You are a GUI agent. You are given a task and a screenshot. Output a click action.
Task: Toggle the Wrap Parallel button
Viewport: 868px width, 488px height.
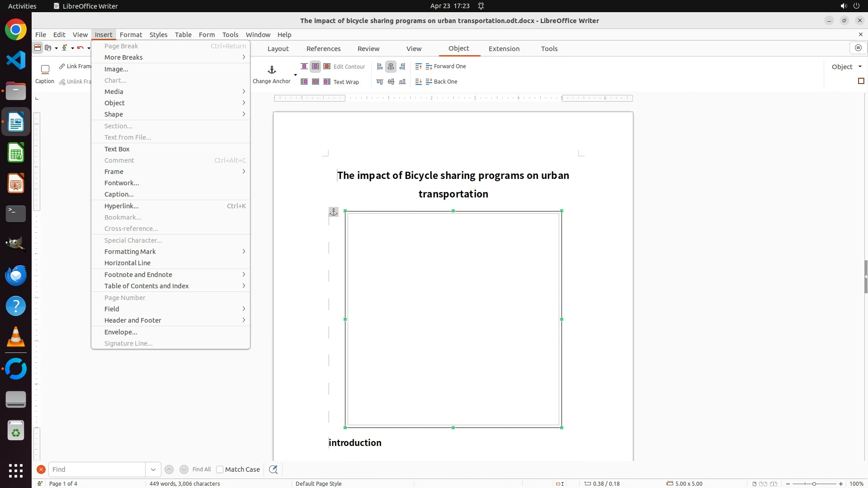point(316,66)
